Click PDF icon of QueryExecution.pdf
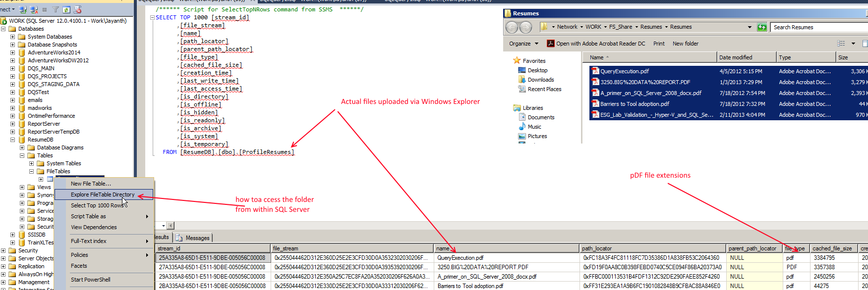The width and height of the screenshot is (868, 290). tap(596, 71)
